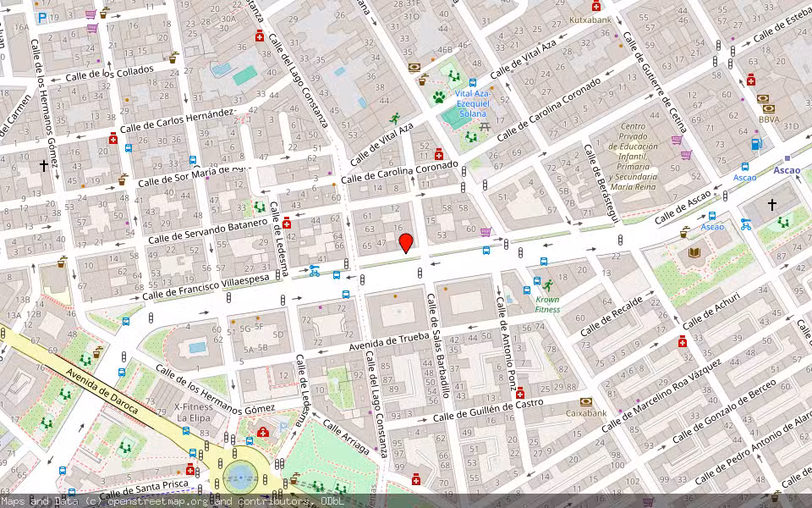812x508 pixels.
Task: Click the runner icon above Krown Fitness
Action: 548,284
